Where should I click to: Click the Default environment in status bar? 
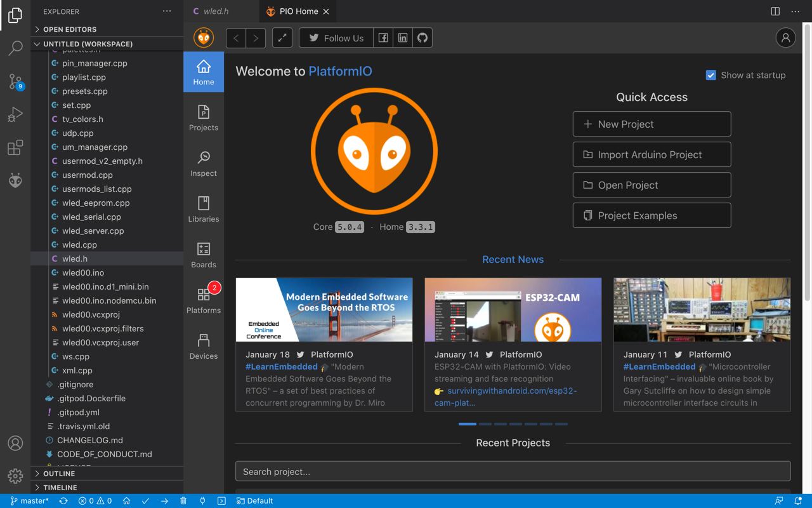tap(254, 501)
